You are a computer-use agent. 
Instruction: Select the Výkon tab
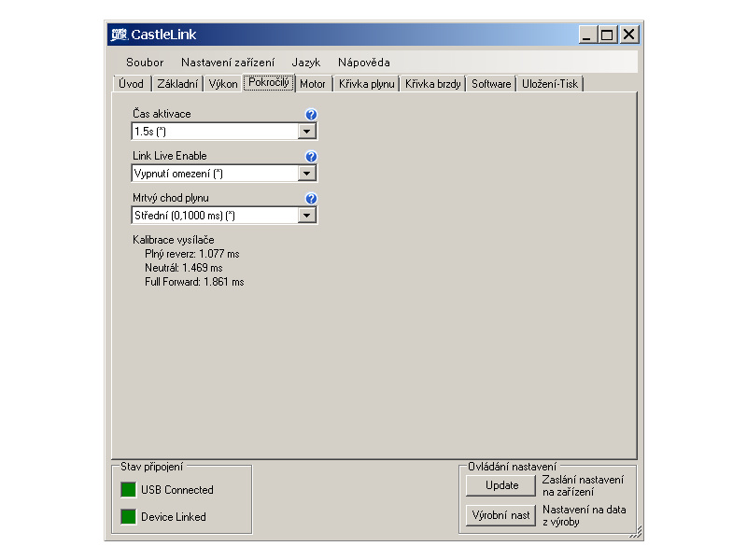223,84
